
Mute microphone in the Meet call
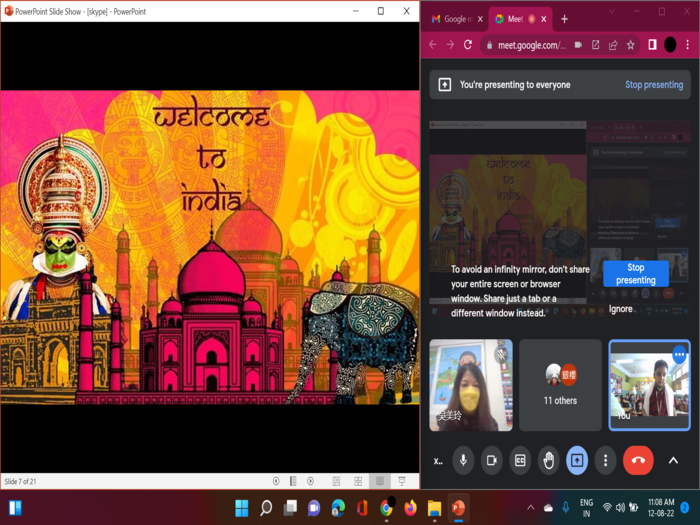463,460
